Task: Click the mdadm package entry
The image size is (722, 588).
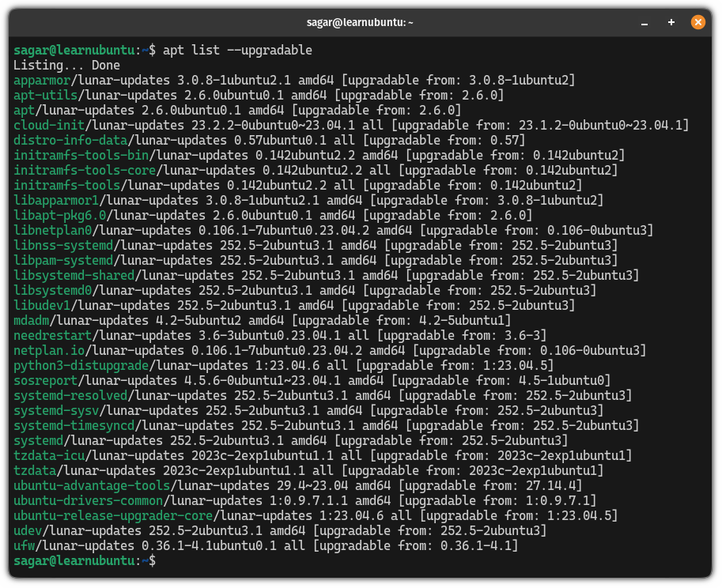Action: (x=30, y=320)
